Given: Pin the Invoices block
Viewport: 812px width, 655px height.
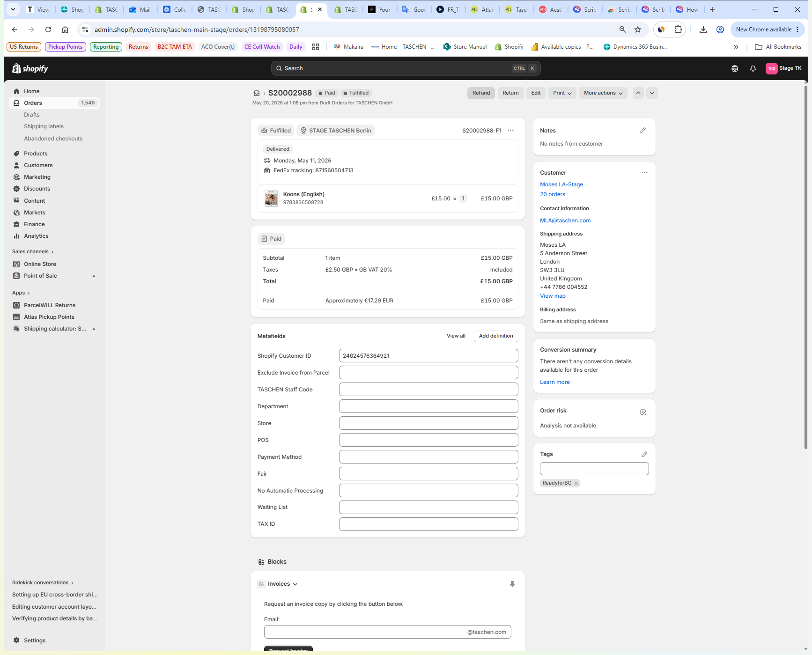Looking at the screenshot, I should (512, 584).
